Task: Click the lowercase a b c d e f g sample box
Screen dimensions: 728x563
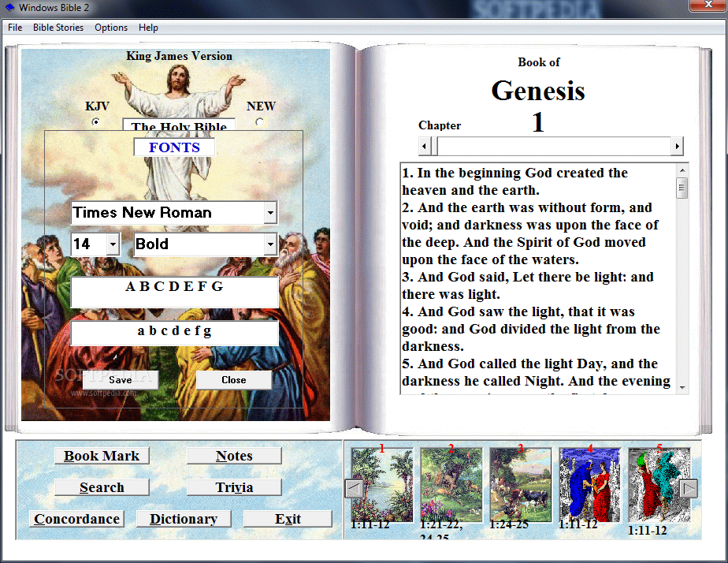Action: (x=175, y=333)
